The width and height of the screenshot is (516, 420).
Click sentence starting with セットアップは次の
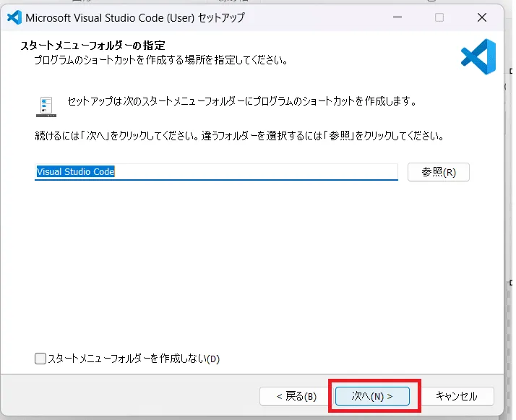242,101
